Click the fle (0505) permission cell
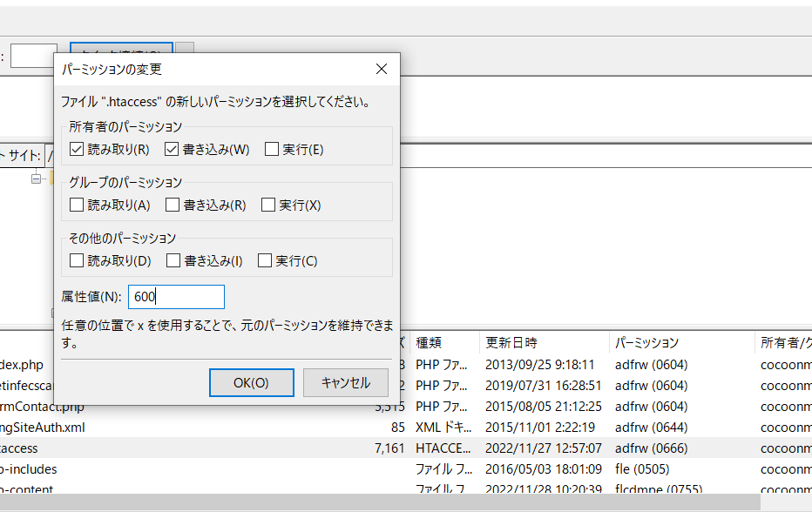Viewport: 812px width, 512px height. 642,469
